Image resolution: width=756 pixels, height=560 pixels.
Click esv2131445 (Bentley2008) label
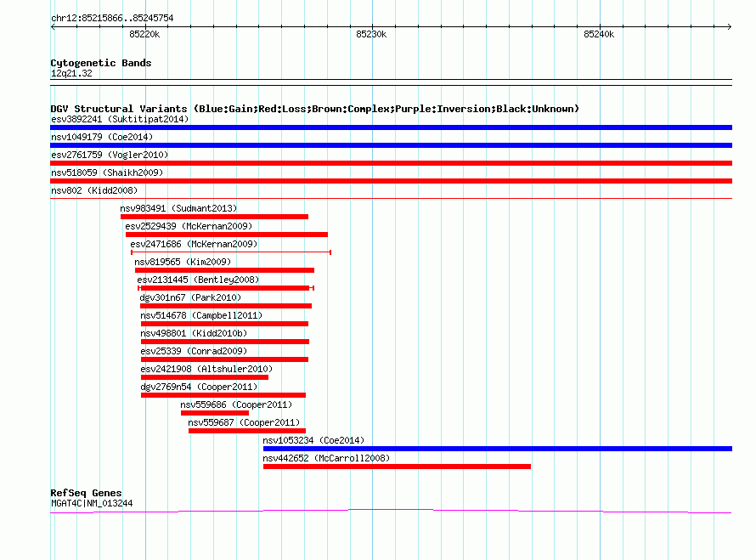[198, 280]
